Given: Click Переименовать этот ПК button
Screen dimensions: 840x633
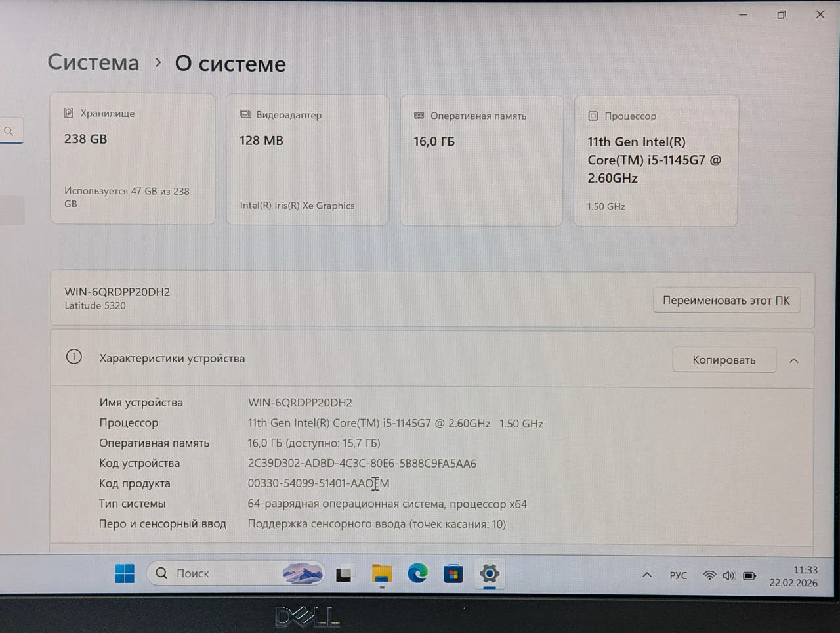Looking at the screenshot, I should point(726,300).
